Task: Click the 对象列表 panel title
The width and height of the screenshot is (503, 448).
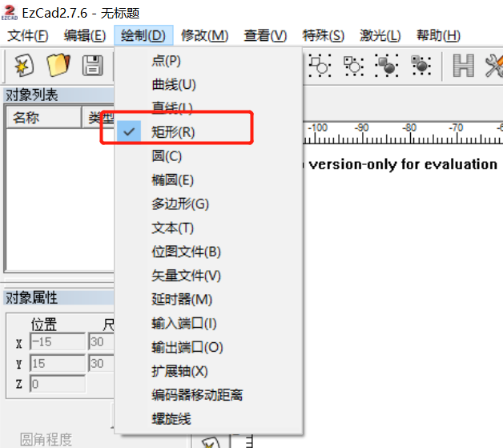Action: (x=32, y=95)
